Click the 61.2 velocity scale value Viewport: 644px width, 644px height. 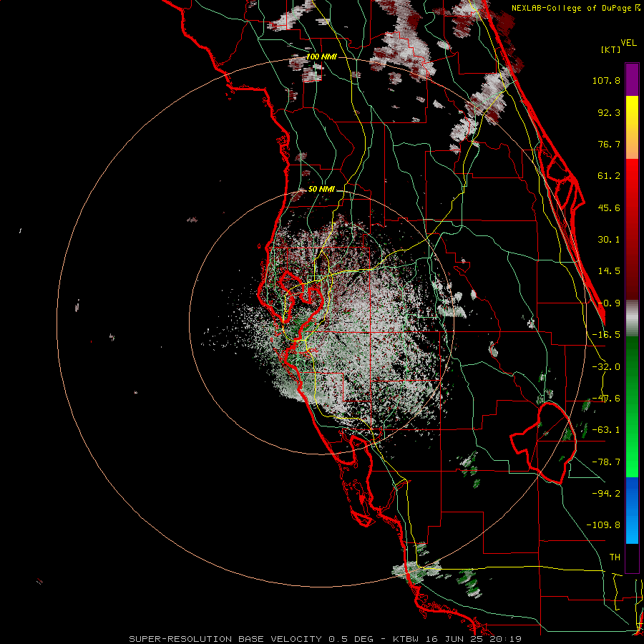coord(609,176)
